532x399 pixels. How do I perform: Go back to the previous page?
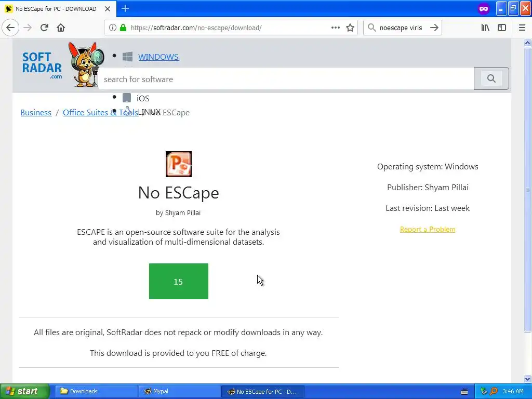pyautogui.click(x=10, y=28)
